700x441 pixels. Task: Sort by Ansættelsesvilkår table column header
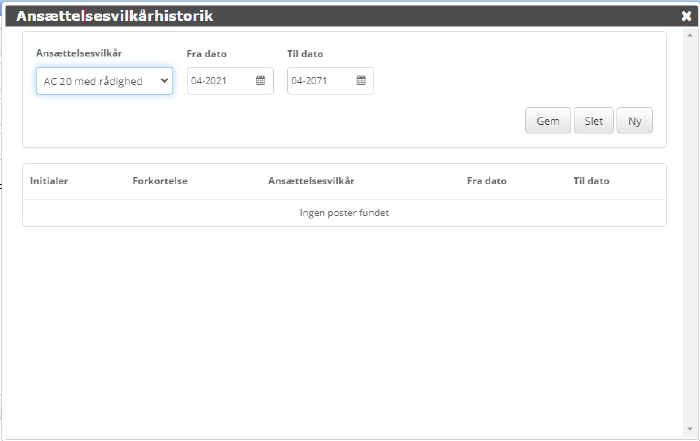[311, 181]
